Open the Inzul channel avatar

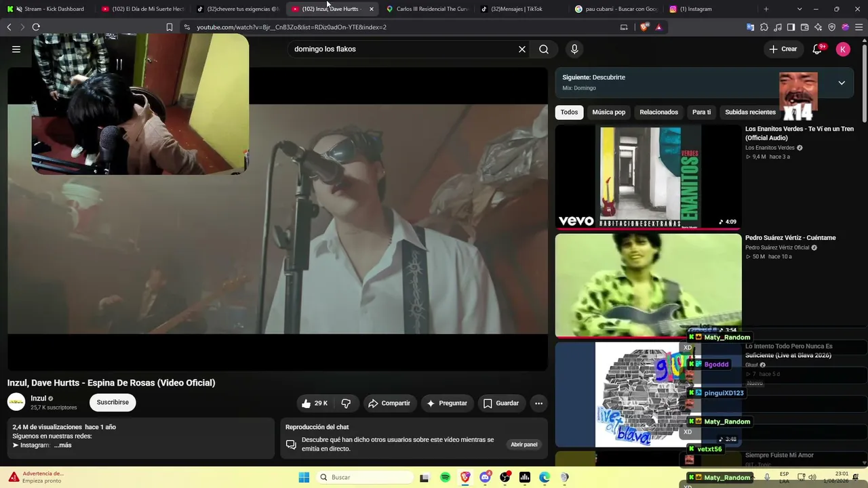click(16, 402)
